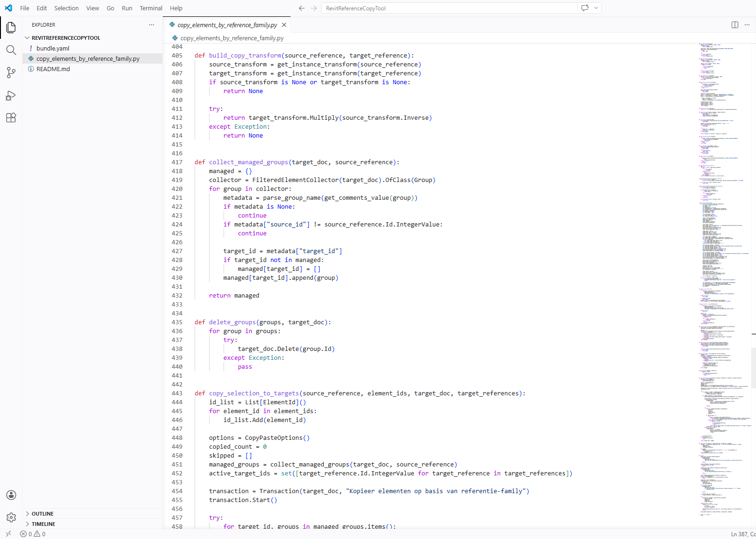Open the Go menu

[110, 8]
